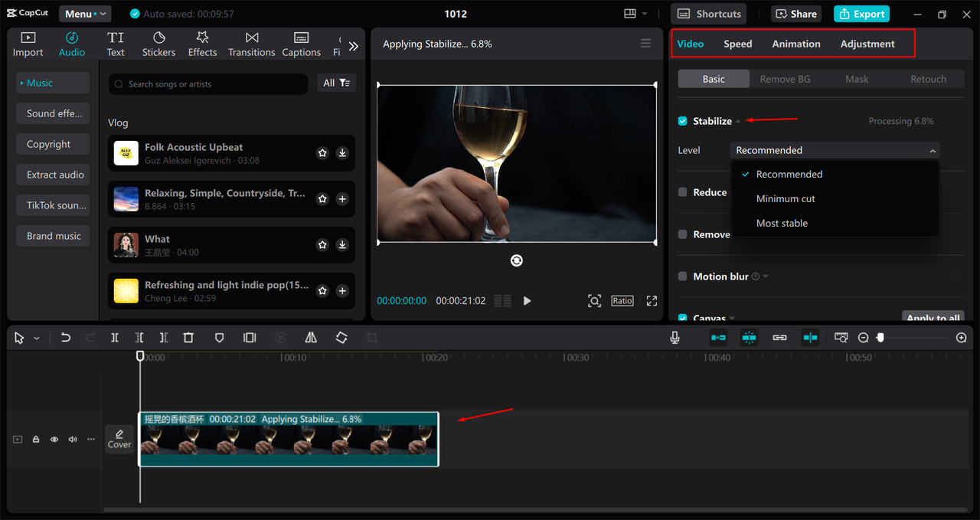This screenshot has width=980, height=520.
Task: Click the rotate handle below the preview
Action: click(517, 260)
